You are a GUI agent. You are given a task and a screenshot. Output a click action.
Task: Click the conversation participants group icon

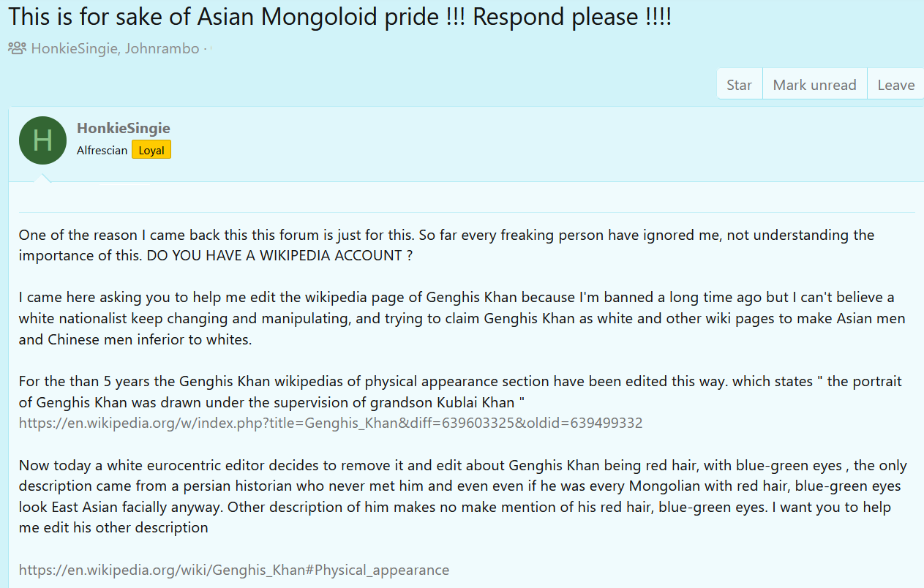17,48
